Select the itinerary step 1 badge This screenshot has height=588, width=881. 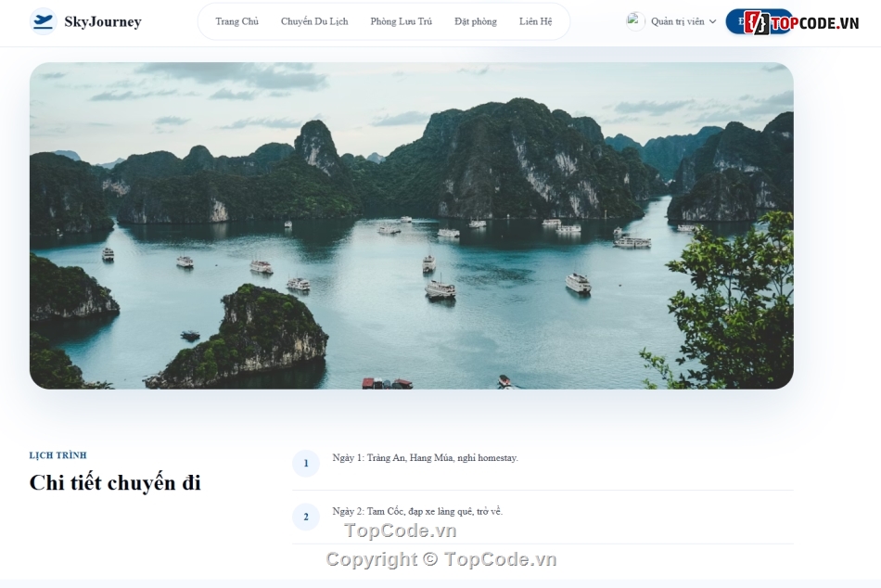tap(306, 463)
